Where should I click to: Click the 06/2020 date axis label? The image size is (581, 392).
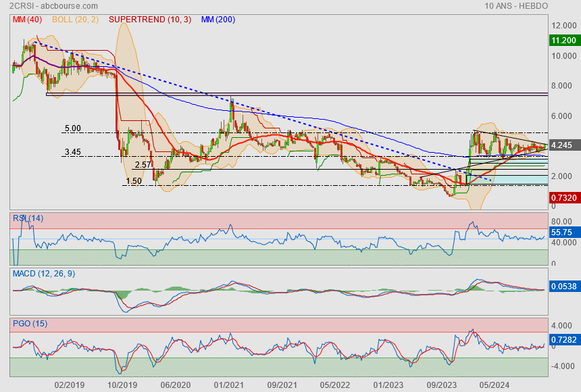(x=176, y=385)
